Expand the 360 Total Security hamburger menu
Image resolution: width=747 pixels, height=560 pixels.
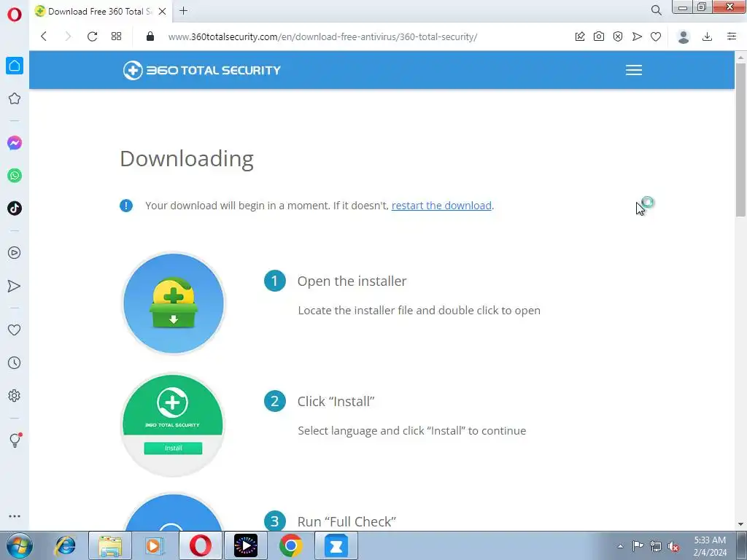[634, 70]
